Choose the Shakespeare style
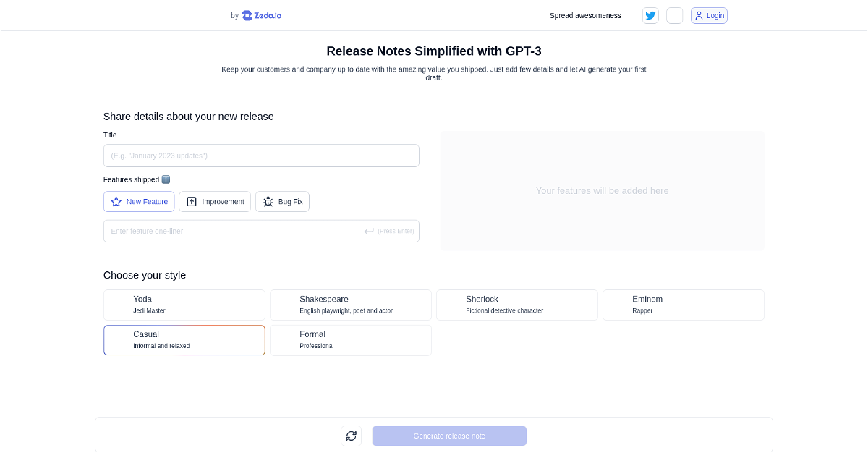This screenshot has height=453, width=868. (351, 305)
